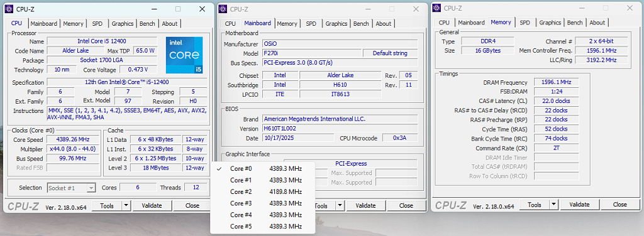This screenshot has width=644, height=236.
Task: Click Multiplier value x44.0 (8.0 - 44.0)
Action: [73, 149]
